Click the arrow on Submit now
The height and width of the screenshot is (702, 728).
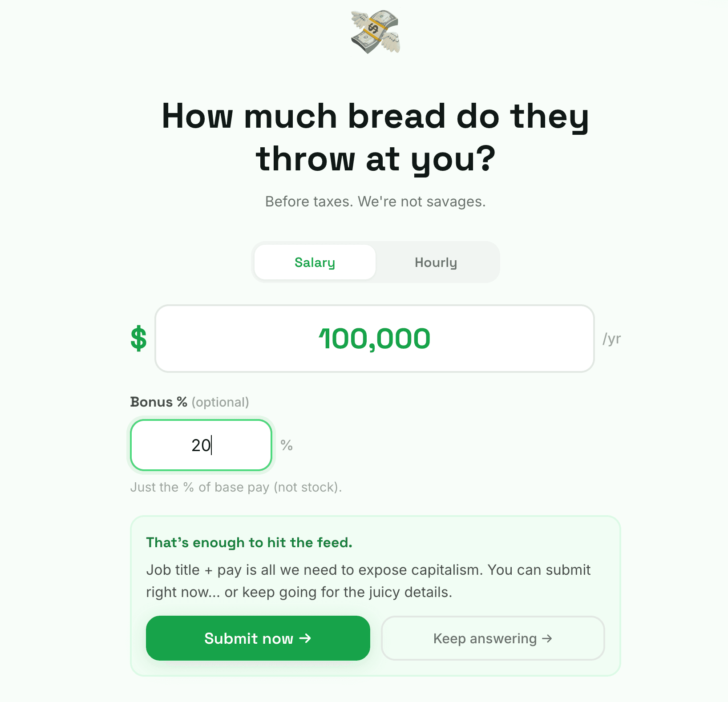[x=305, y=638]
